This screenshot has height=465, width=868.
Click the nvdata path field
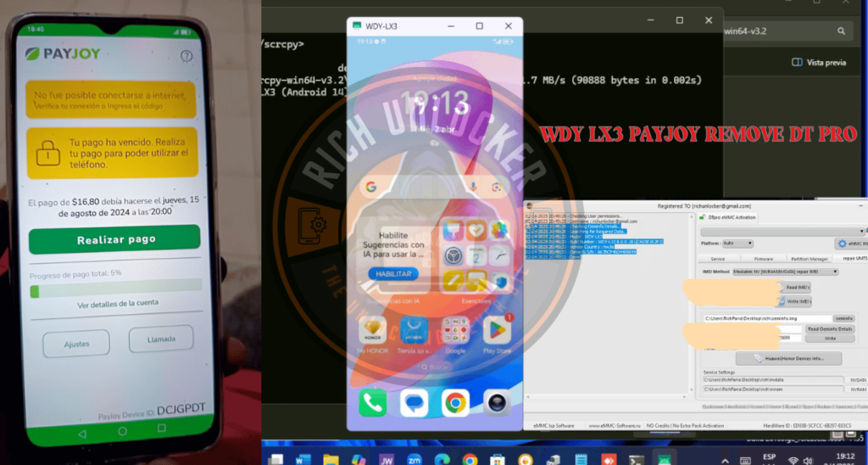(x=773, y=380)
